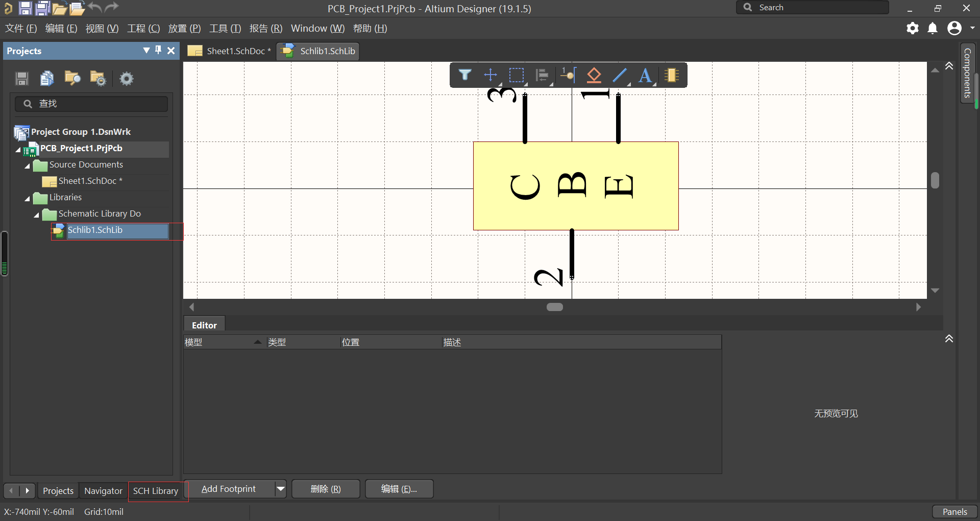This screenshot has width=980, height=521.
Task: Open the Window (W) menu
Action: (x=317, y=29)
